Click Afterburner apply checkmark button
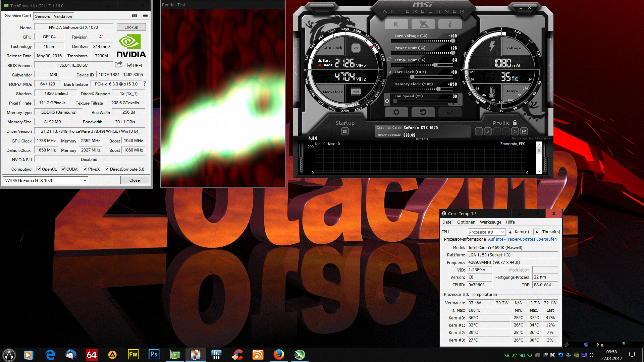 (450, 112)
